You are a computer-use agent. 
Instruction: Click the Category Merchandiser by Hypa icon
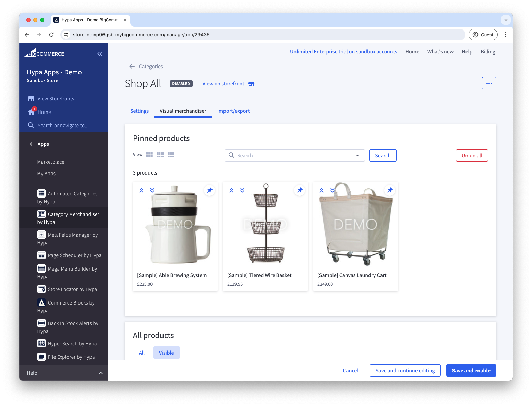click(x=41, y=214)
